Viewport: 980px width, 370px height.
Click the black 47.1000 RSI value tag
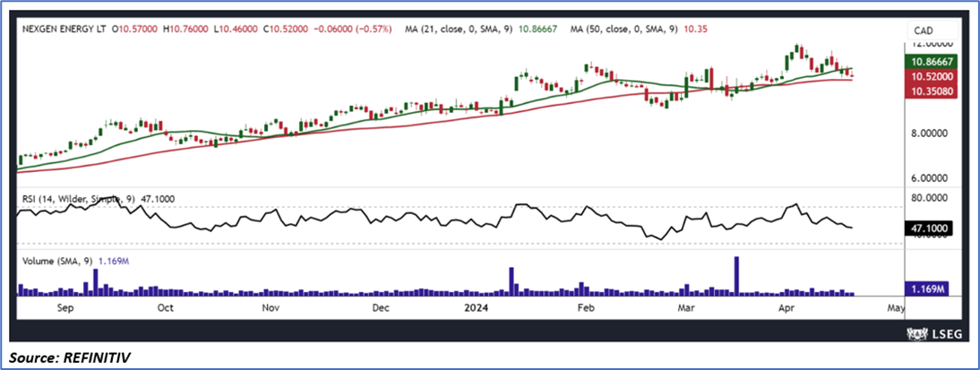pyautogui.click(x=931, y=228)
